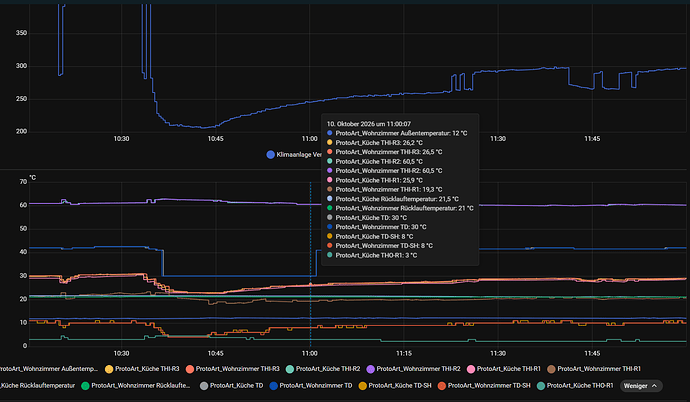
Task: Toggle the ProtoArt_Küche TD legend entry
Action: 231,386
